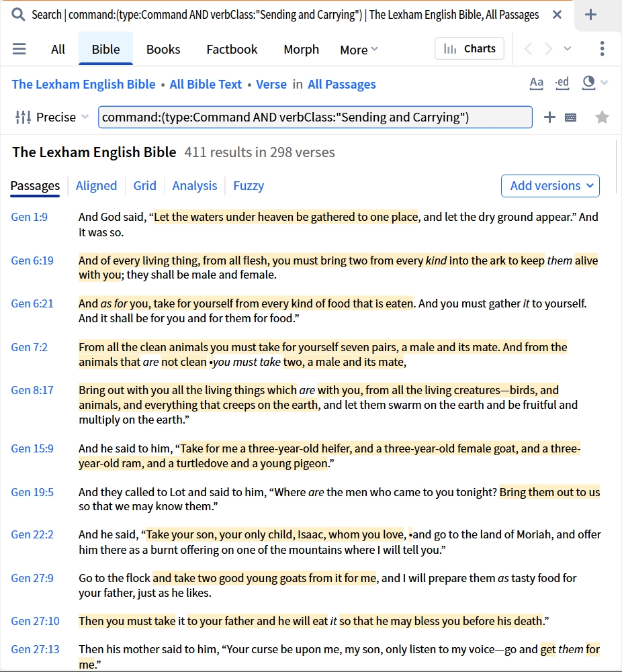Viewport: 622px width, 672px height.
Task: Click highlighted text 'Bring them out to us'
Action: [549, 492]
